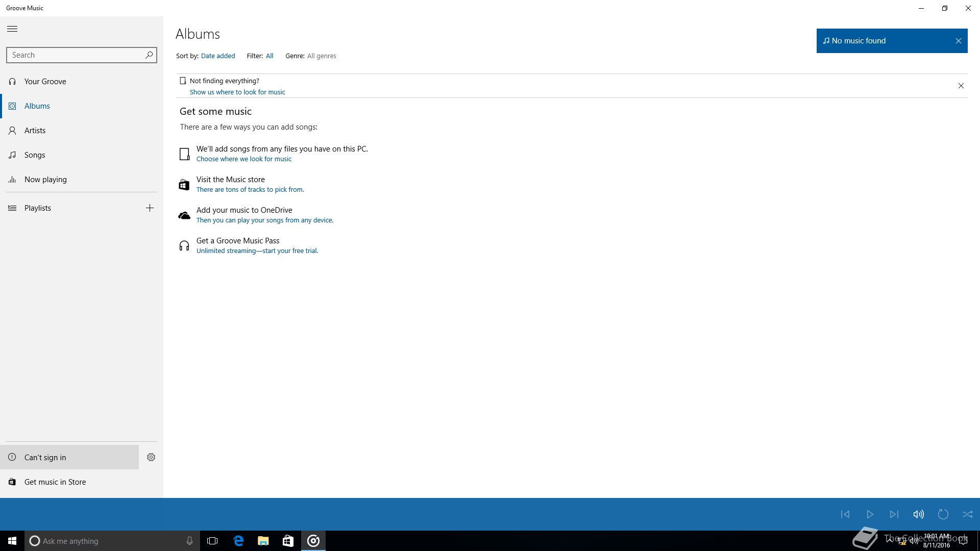Focus the Search input field

point(82,55)
